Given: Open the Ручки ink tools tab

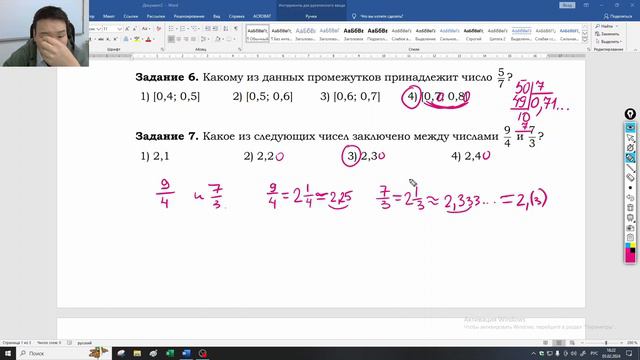Looking at the screenshot, I should click(x=311, y=16).
